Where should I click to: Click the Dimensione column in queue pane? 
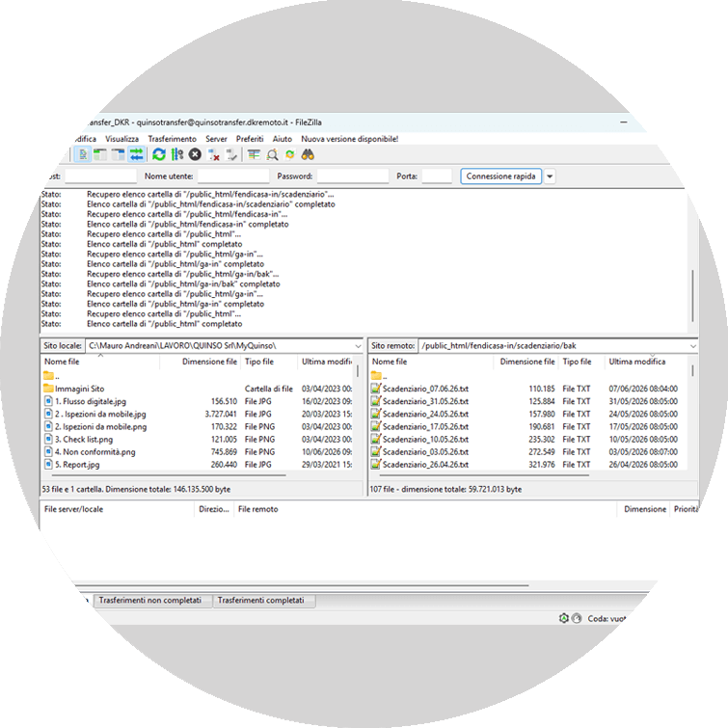[645, 509]
